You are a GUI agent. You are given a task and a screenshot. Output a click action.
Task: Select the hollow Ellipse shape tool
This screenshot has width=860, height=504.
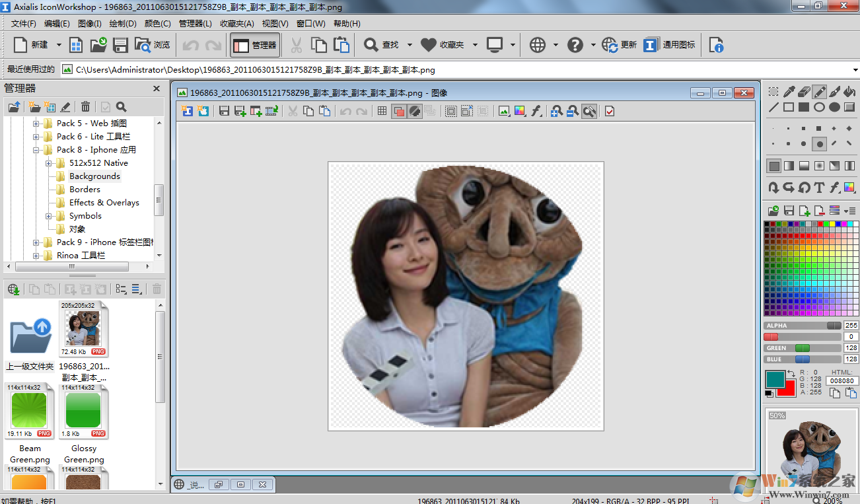[819, 107]
